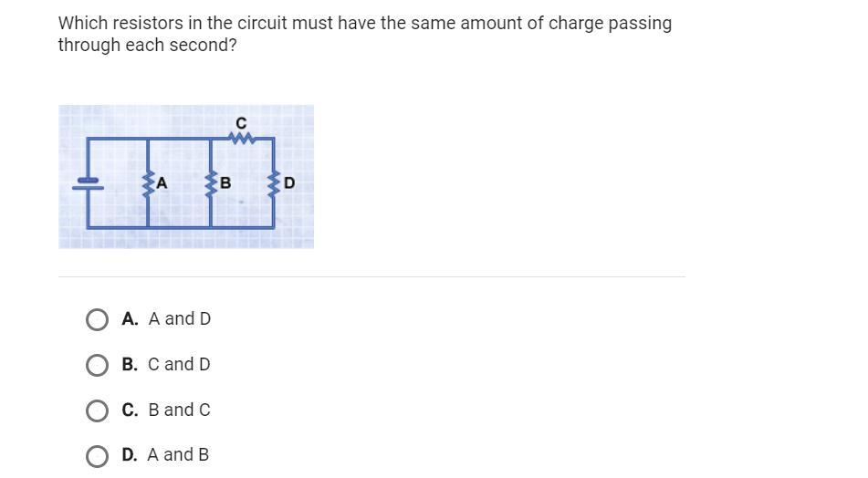Click the bold 'C.' option letter
The width and height of the screenshot is (868, 478).
click(130, 410)
